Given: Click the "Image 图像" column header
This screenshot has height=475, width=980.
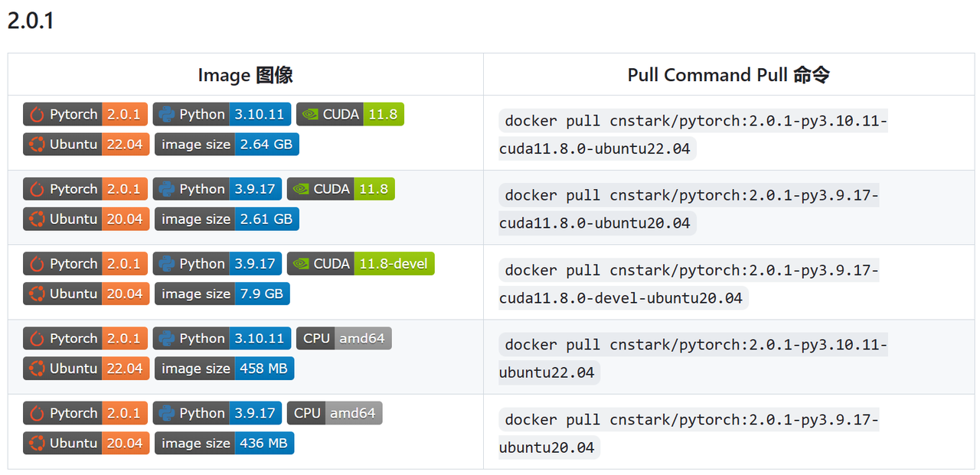Looking at the screenshot, I should (x=246, y=75).
